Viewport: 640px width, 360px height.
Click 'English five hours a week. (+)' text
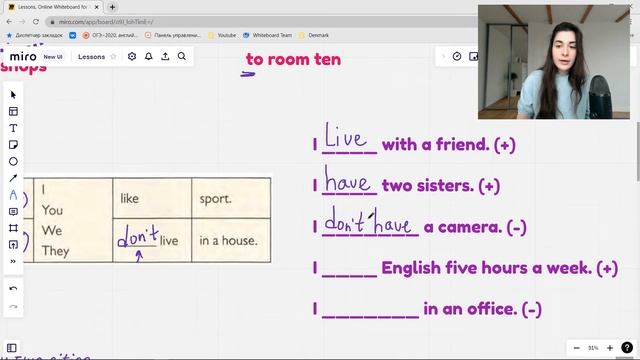point(500,268)
